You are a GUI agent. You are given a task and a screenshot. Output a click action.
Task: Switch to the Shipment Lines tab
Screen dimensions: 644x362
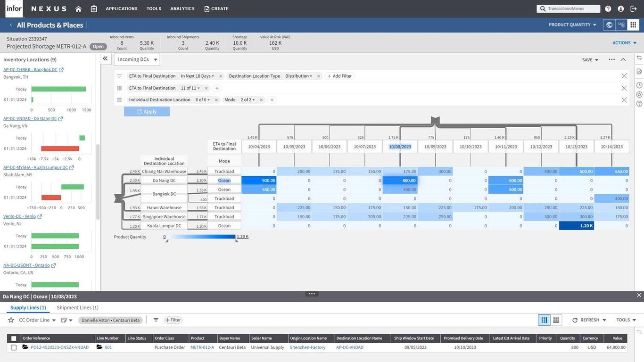click(x=77, y=307)
